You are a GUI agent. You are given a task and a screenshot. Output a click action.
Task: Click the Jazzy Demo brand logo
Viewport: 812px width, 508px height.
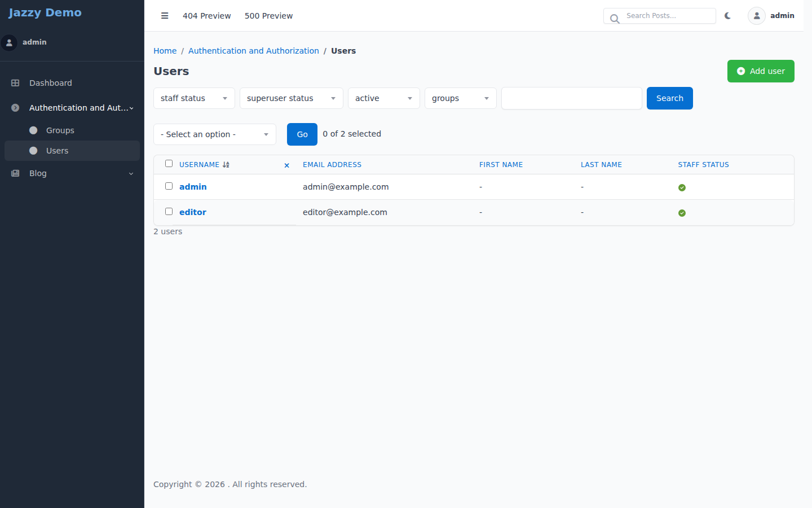point(45,12)
